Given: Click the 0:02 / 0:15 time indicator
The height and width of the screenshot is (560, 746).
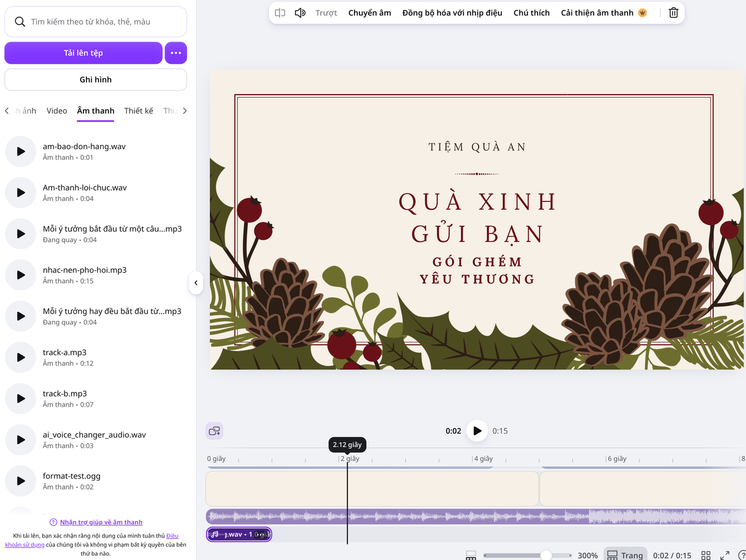Looking at the screenshot, I should [672, 555].
